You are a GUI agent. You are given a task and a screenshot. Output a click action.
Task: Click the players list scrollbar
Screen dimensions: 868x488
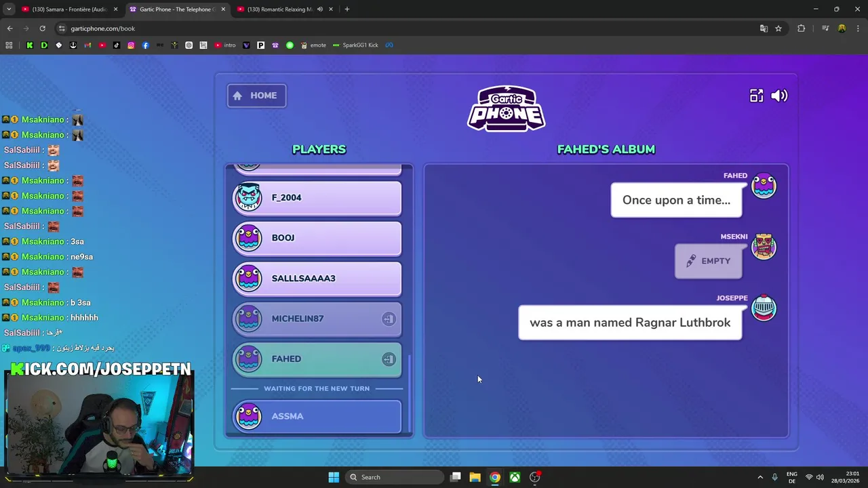point(409,393)
